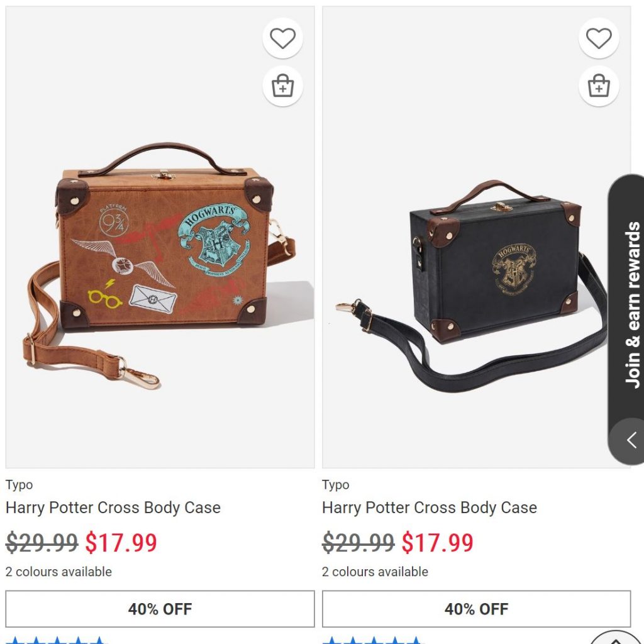The image size is (644, 644).
Task: Click the brown case's star rating
Action: point(57,640)
